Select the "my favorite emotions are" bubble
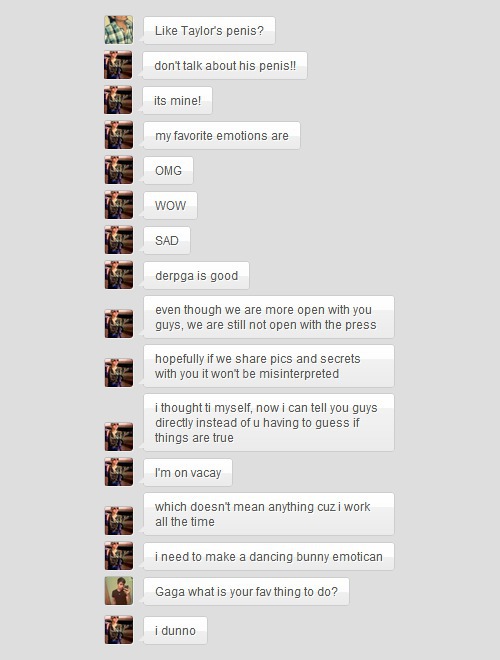500x660 pixels. [x=222, y=136]
